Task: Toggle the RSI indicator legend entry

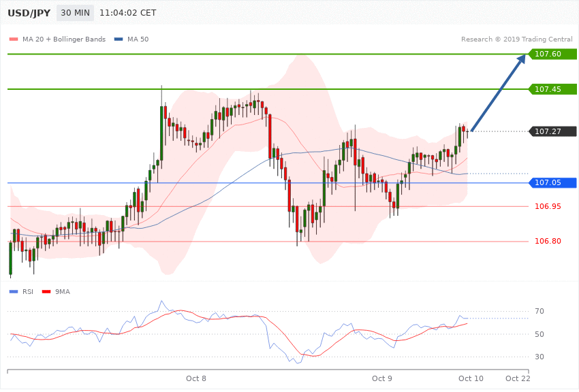Action: (x=27, y=291)
